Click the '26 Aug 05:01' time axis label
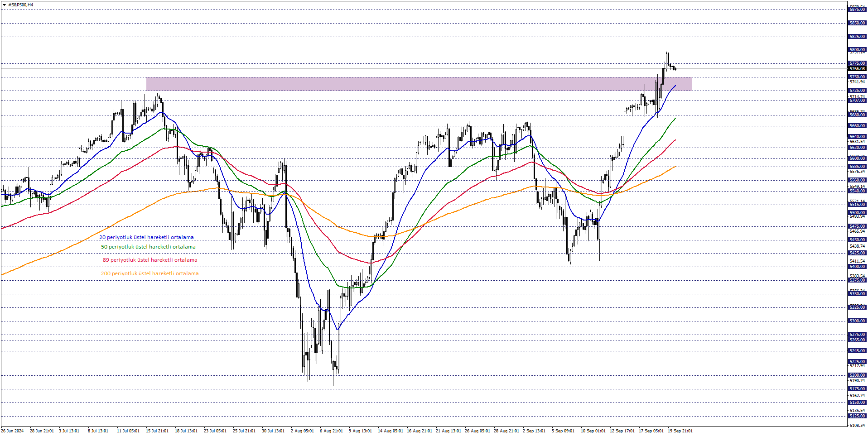868x436 pixels. point(477,431)
